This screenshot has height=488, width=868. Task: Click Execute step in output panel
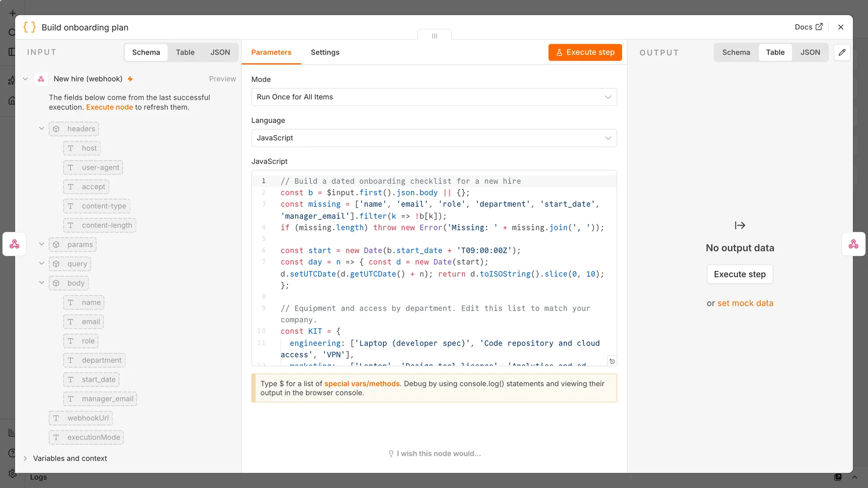(740, 274)
